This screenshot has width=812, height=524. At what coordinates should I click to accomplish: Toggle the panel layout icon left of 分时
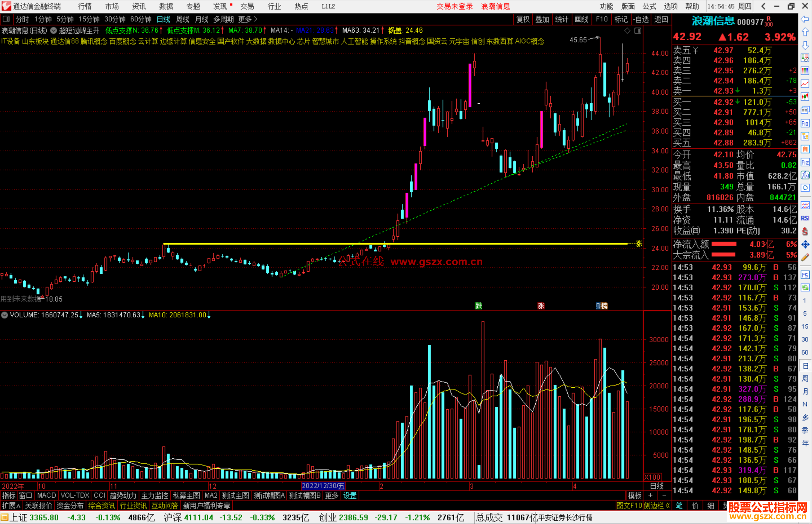click(x=6, y=19)
